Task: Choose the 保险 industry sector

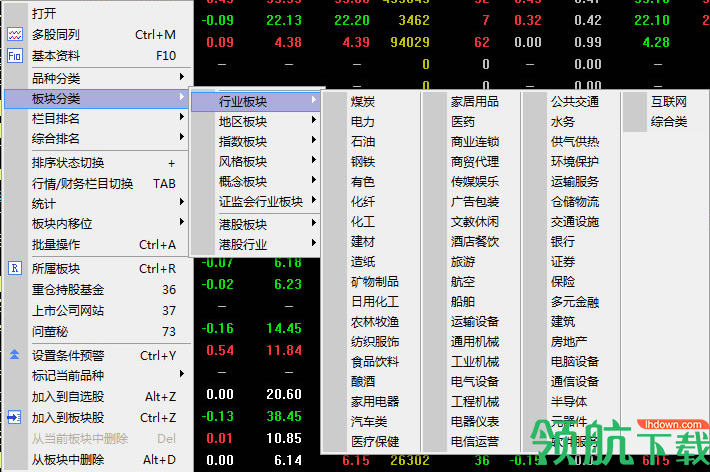Action: (563, 281)
